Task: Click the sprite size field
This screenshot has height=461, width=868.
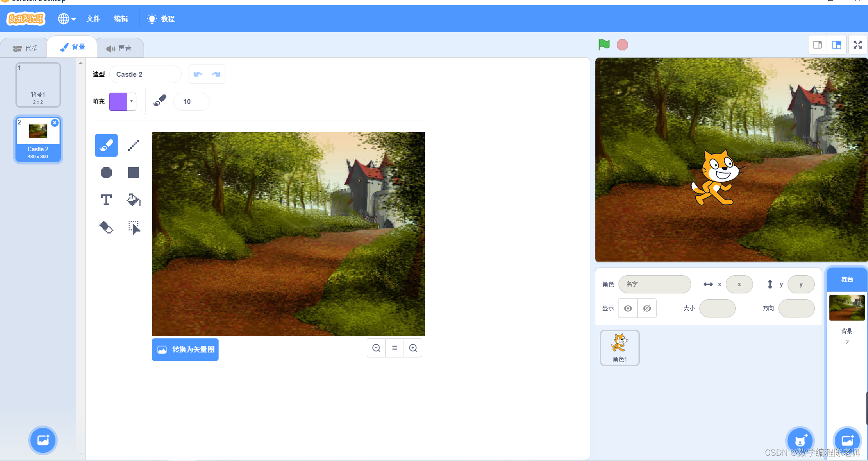Action: (718, 308)
